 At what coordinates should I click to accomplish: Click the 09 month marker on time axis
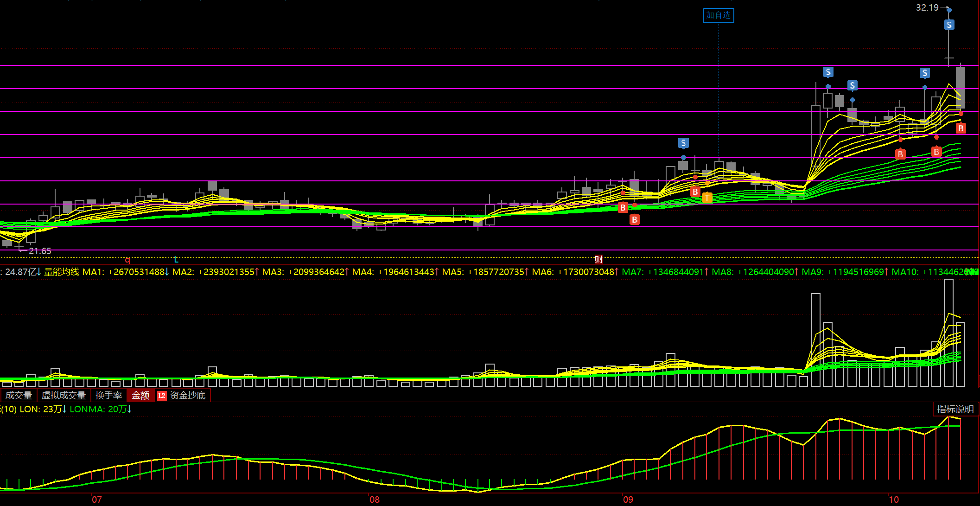pos(628,500)
